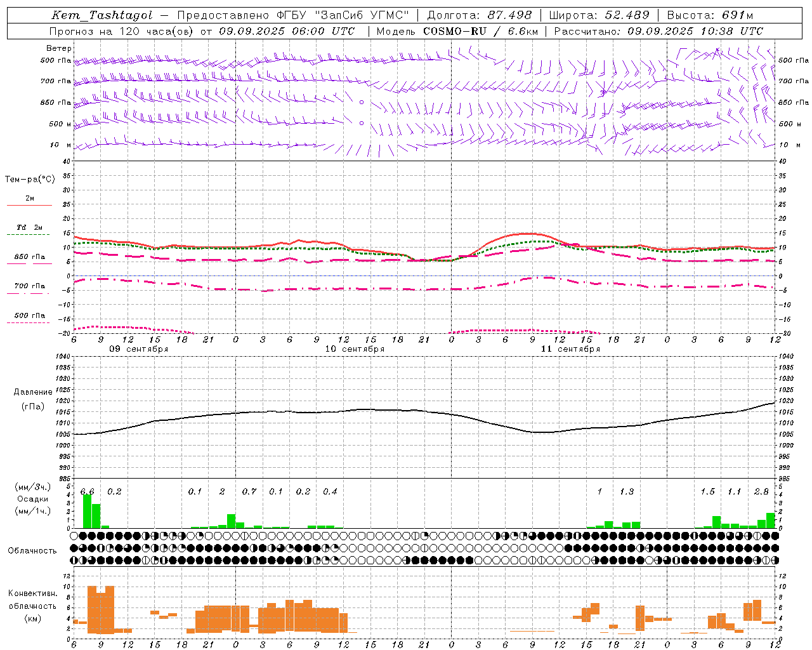Click the 0.4 precipitation total value
Viewport: 812px width, 650px height.
click(x=330, y=492)
